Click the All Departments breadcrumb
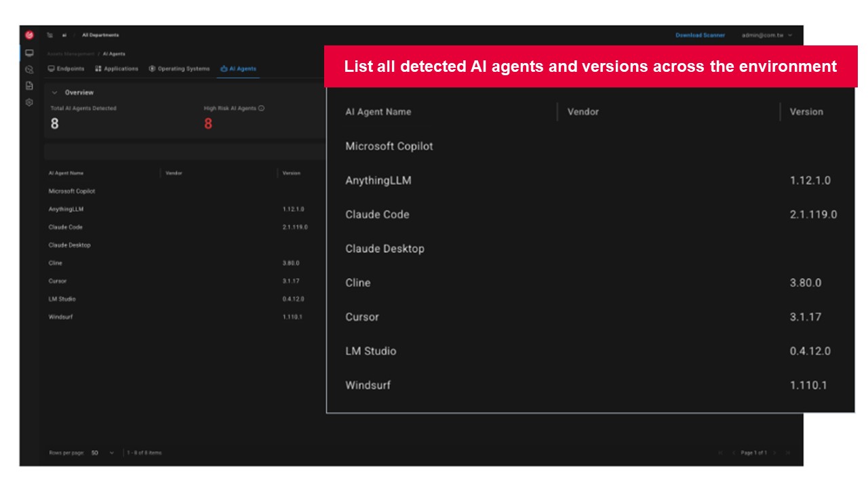 coord(100,35)
